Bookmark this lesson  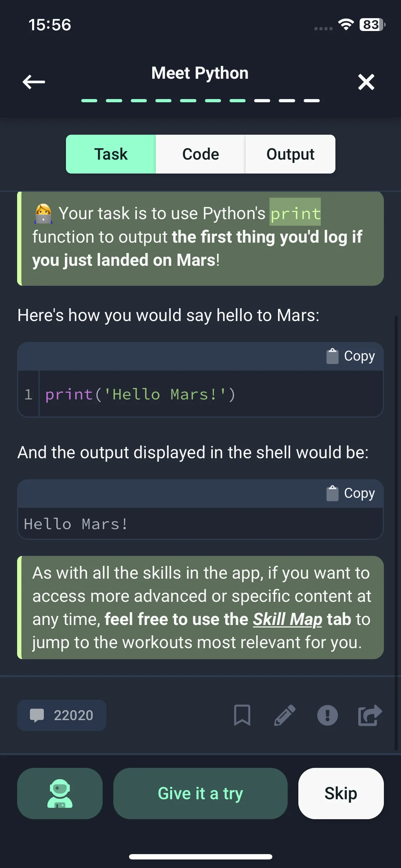pyautogui.click(x=242, y=715)
